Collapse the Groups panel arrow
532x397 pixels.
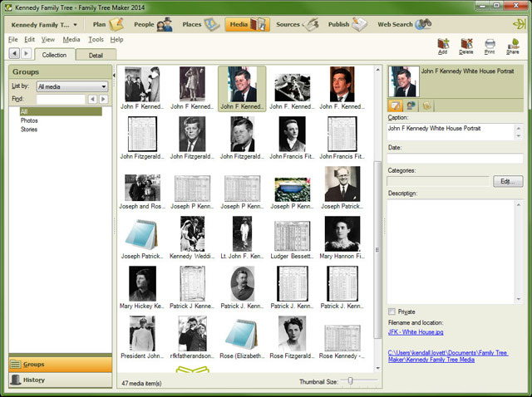click(x=114, y=76)
